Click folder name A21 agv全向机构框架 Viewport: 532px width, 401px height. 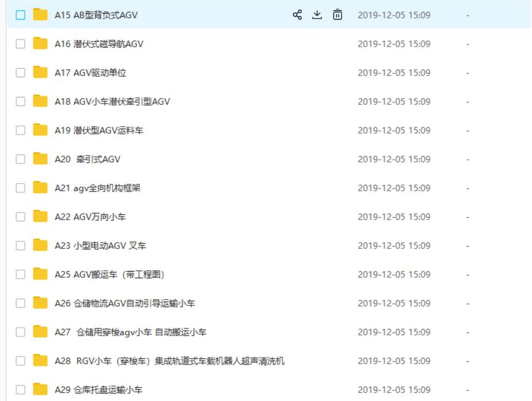[97, 188]
